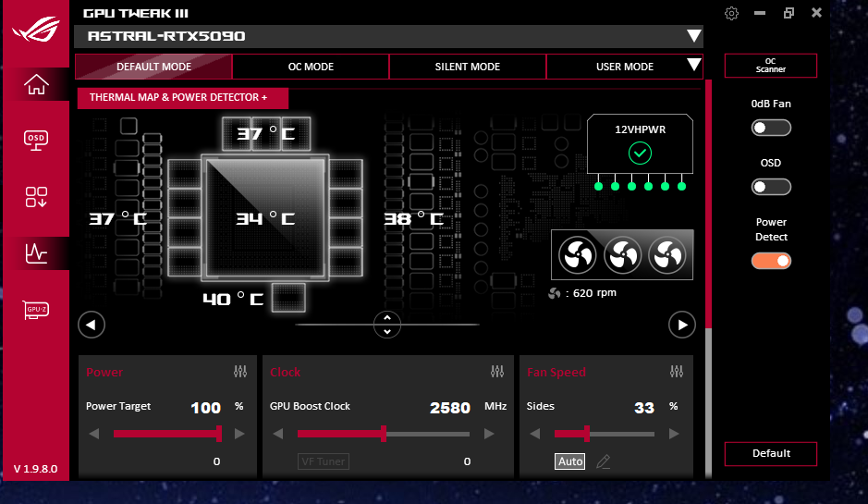The image size is (868, 504).
Task: Open the utilities download sidebar icon
Action: (36, 197)
